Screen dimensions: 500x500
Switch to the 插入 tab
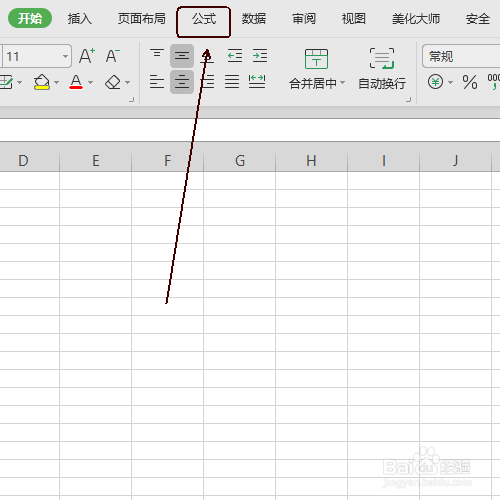[x=79, y=19]
